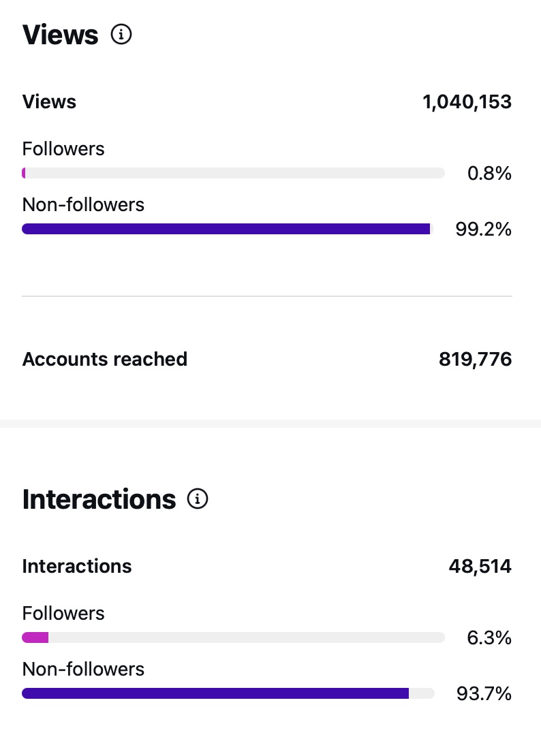541x756 pixels.
Task: Click the Non-followers label under Views
Action: (x=83, y=204)
